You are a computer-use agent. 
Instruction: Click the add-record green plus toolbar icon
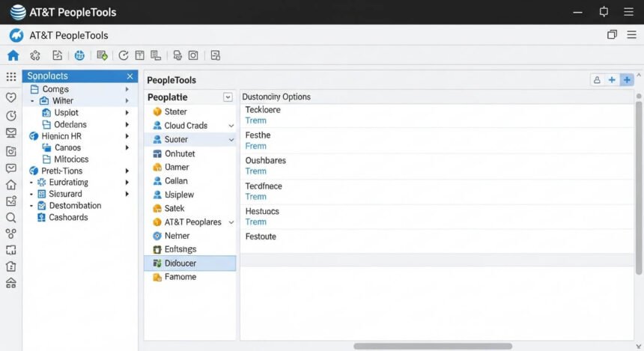(x=102, y=55)
